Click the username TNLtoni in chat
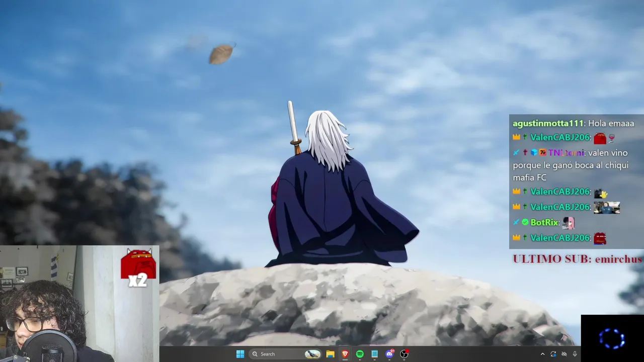 click(x=566, y=152)
